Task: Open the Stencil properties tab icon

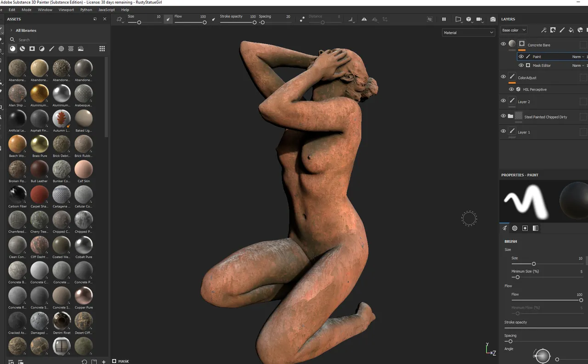Action: 525,228
